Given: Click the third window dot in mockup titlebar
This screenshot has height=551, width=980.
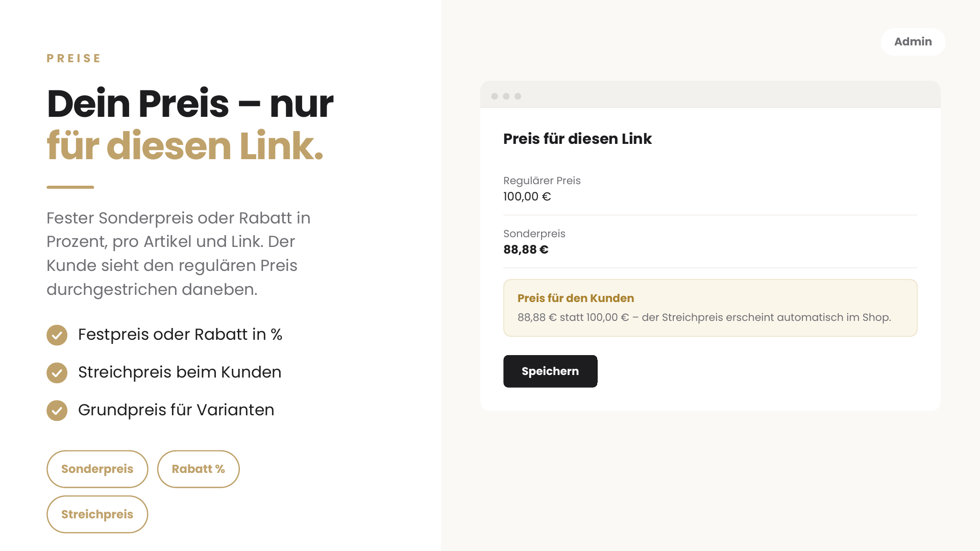Looking at the screenshot, I should (x=518, y=96).
